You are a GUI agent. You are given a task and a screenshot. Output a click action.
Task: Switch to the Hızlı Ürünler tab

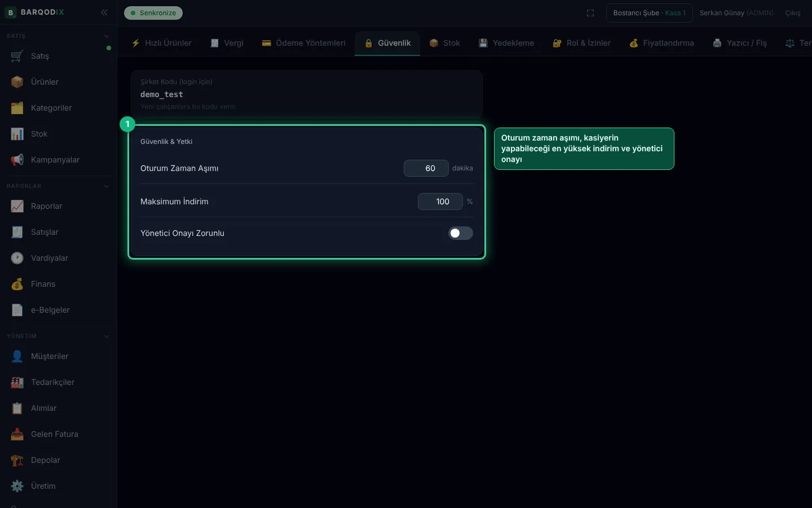click(162, 43)
